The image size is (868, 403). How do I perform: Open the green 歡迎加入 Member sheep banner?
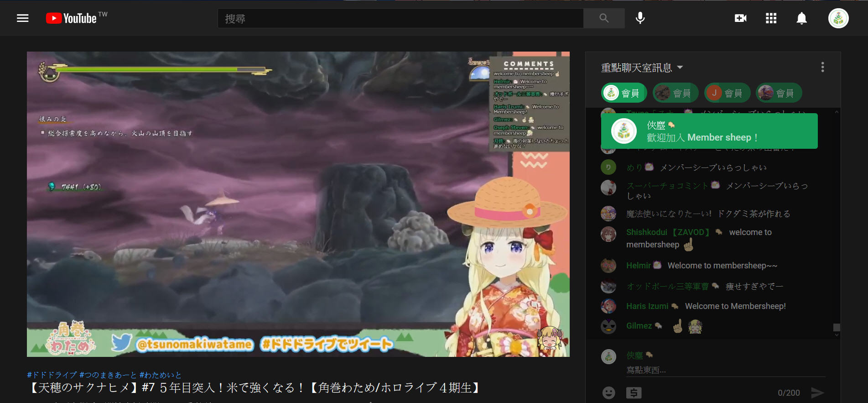[709, 131]
